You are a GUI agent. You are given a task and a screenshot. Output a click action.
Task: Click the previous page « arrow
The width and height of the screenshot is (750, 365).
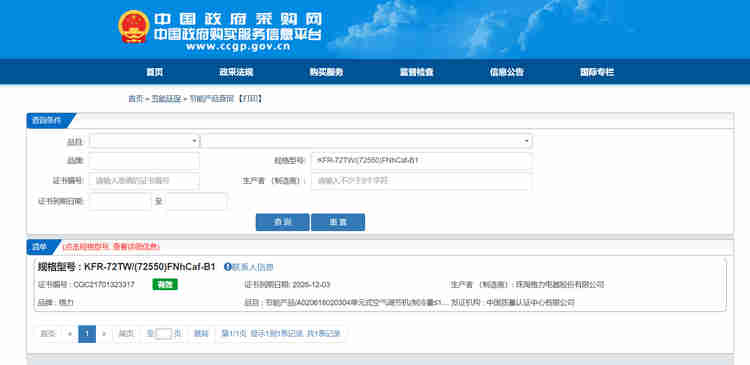[x=70, y=334]
